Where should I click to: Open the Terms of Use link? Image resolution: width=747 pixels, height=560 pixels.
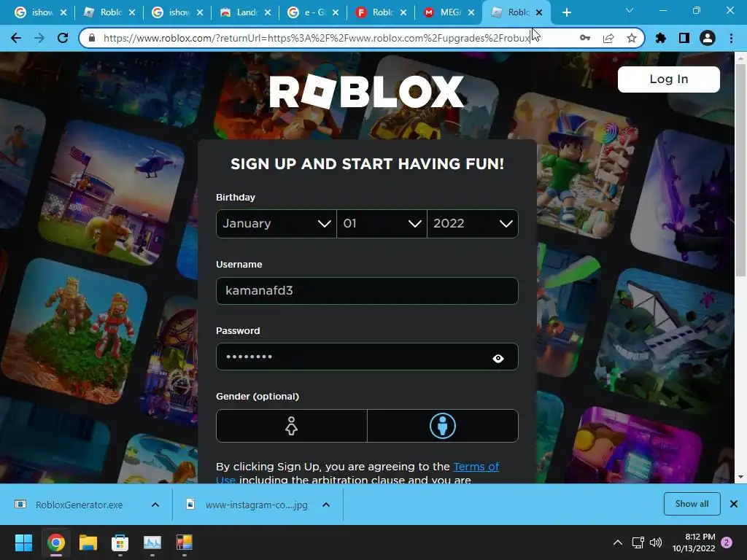[x=476, y=467]
